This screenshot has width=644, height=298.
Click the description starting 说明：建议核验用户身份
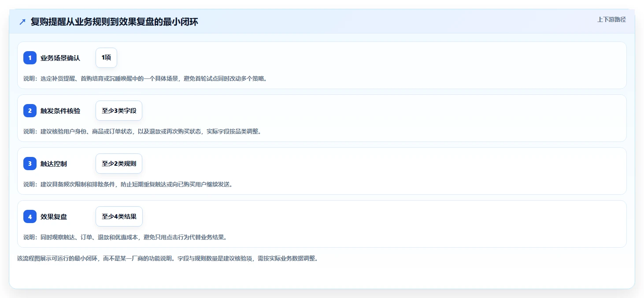click(x=142, y=131)
